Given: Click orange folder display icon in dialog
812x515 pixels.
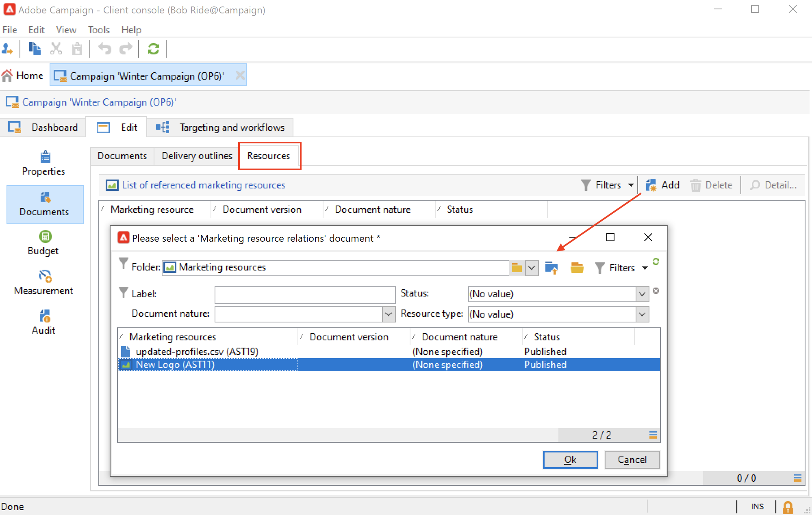Looking at the screenshot, I should click(x=577, y=268).
